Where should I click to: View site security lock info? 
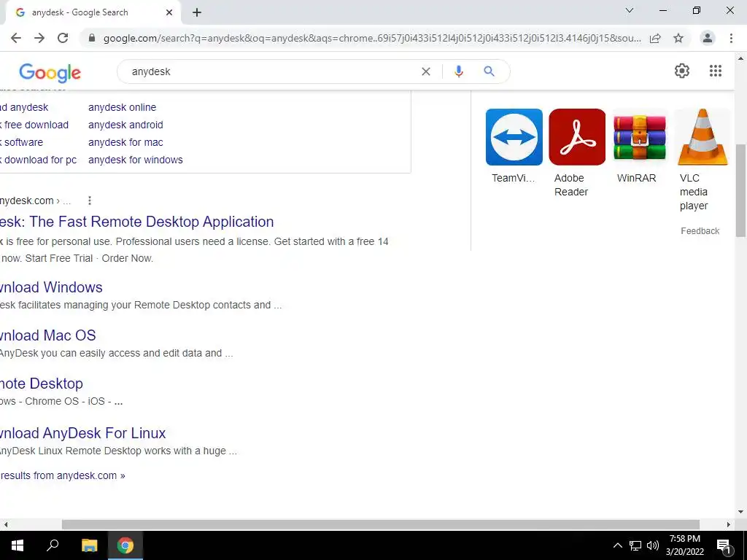tap(93, 38)
